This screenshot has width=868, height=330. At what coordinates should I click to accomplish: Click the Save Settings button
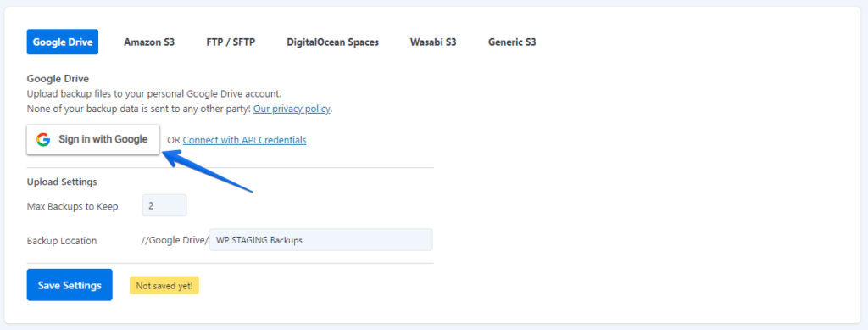click(x=70, y=285)
